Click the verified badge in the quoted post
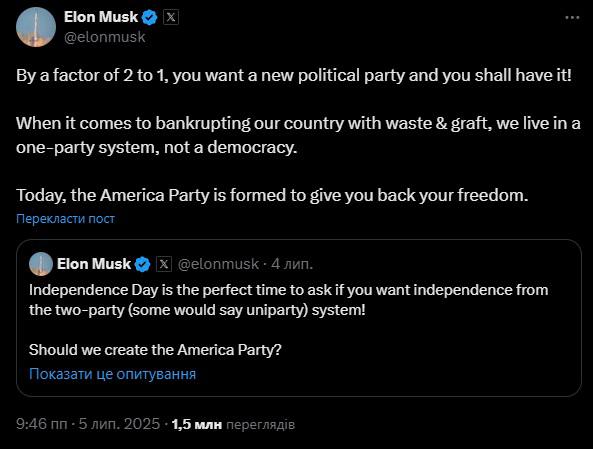Viewport: 593px width, 449px height. pyautogui.click(x=143, y=264)
